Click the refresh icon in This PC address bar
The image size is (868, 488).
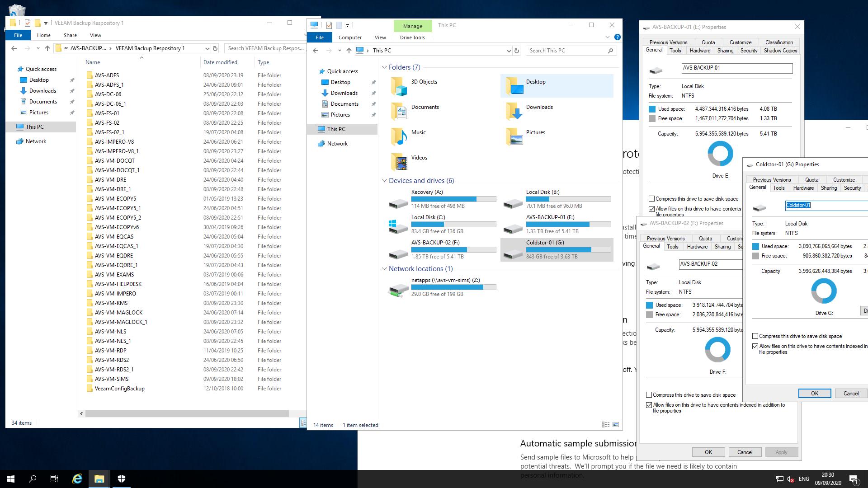(517, 51)
